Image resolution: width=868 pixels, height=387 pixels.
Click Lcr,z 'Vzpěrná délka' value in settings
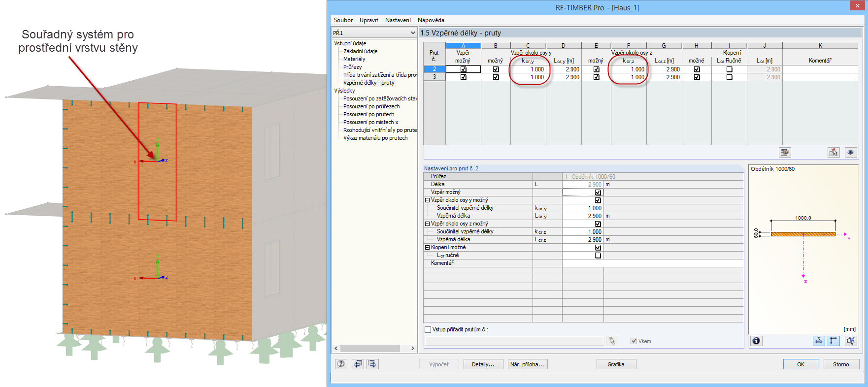583,240
